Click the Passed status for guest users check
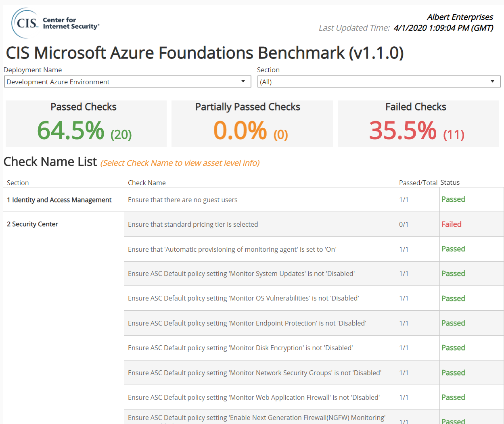Image resolution: width=504 pixels, height=424 pixels. (x=453, y=199)
